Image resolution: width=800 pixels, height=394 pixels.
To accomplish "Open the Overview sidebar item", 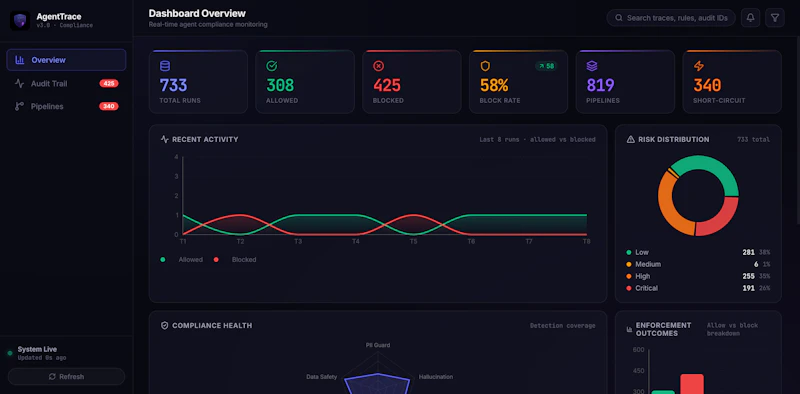I will click(66, 60).
